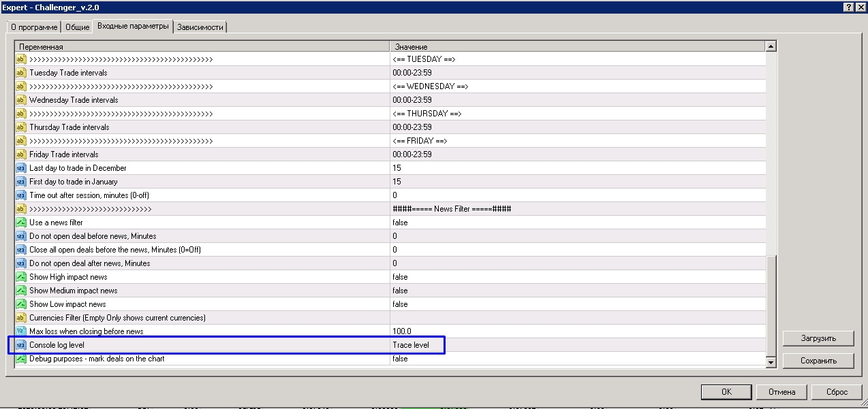The image size is (868, 409).
Task: Select the 'Входные параметры' tab
Action: [133, 26]
